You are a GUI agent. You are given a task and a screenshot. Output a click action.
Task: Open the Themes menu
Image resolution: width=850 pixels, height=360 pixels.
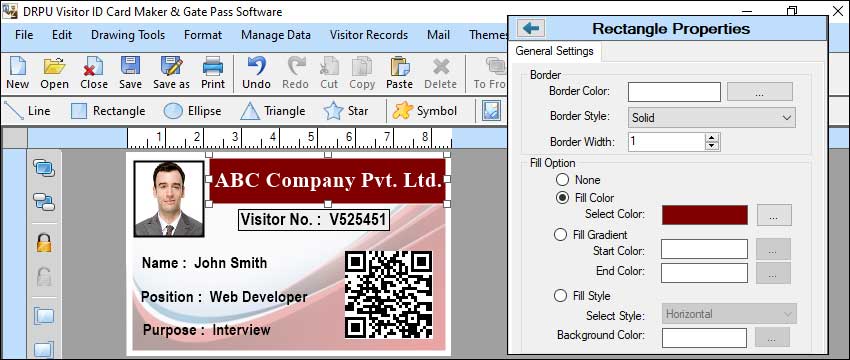488,35
